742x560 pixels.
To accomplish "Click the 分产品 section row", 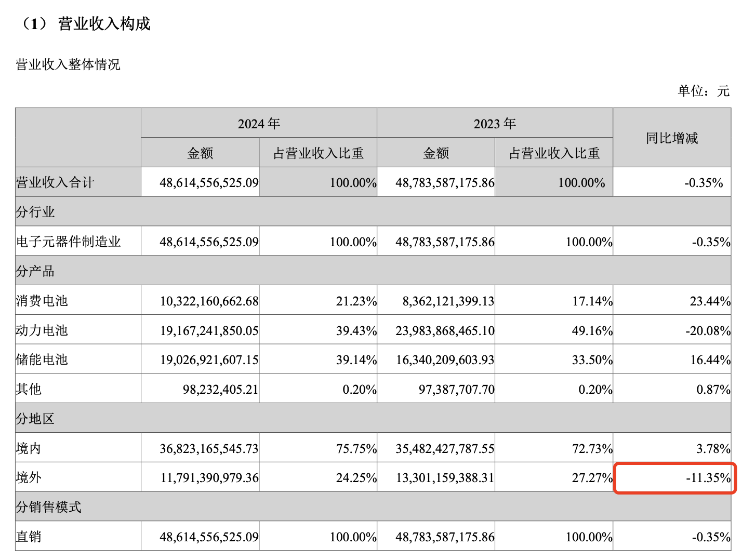I will click(35, 271).
